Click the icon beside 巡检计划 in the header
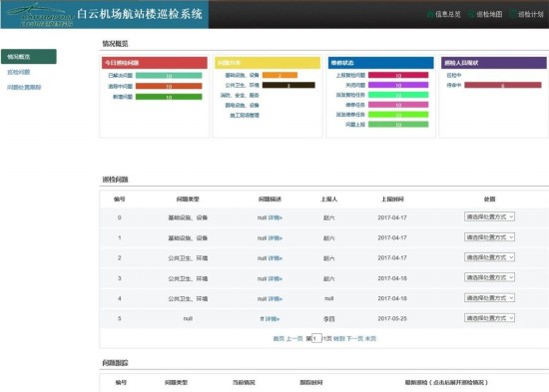The image size is (549, 392). (513, 14)
